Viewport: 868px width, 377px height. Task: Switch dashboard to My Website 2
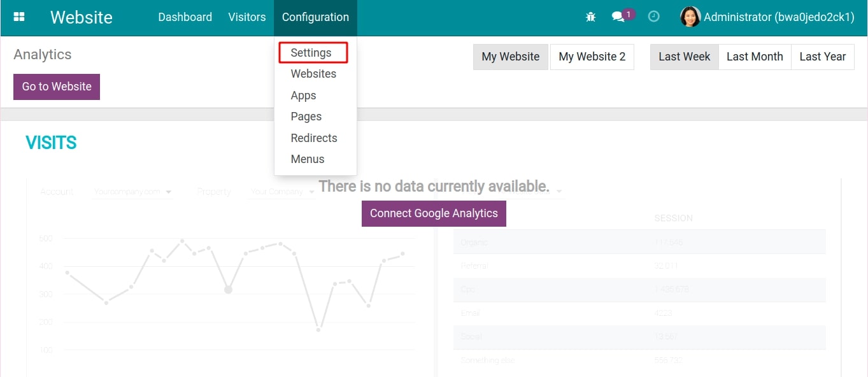click(592, 57)
